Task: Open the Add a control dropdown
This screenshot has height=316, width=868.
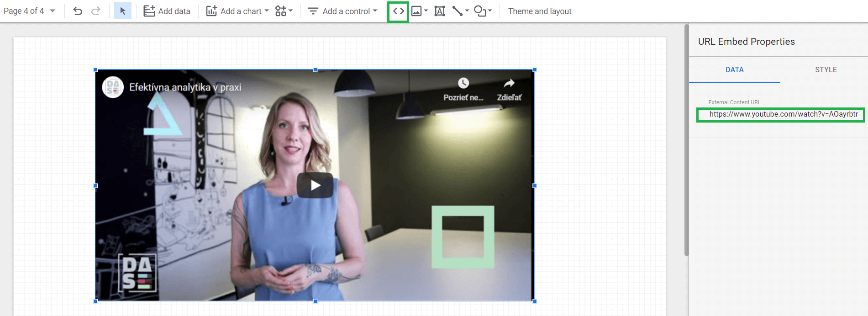Action: click(343, 11)
